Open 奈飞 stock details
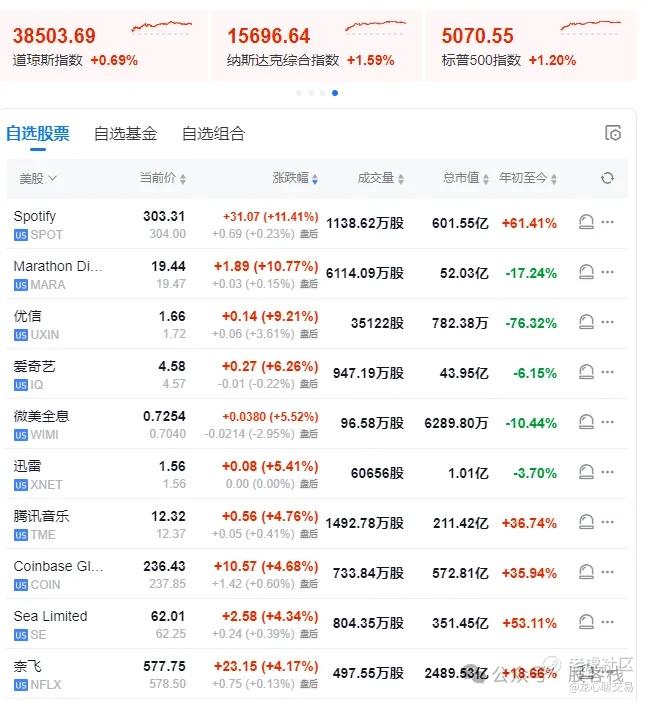Image resolution: width=645 pixels, height=701 pixels. click(x=27, y=667)
